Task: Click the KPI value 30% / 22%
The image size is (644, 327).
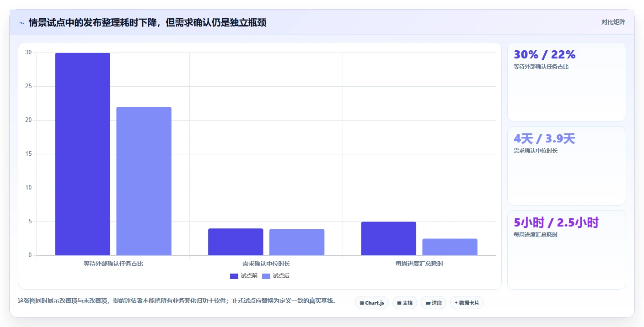Action: pos(544,55)
